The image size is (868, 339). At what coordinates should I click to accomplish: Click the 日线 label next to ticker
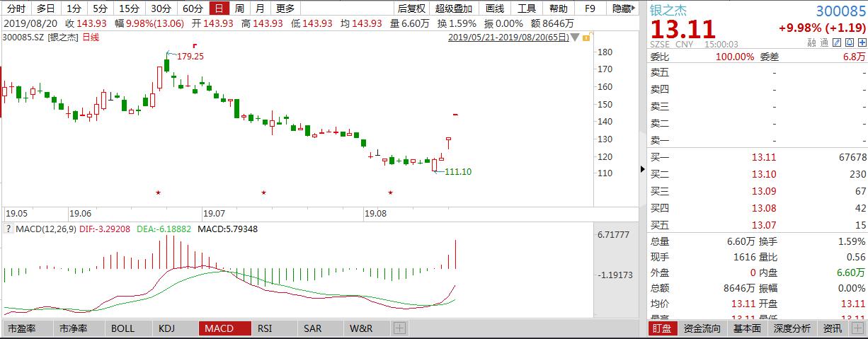(91, 37)
